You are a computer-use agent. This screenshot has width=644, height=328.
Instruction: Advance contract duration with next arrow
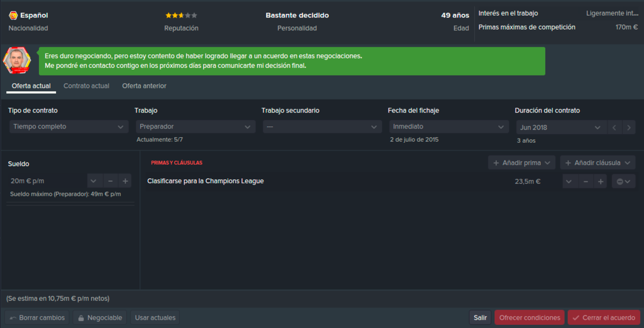[629, 127]
